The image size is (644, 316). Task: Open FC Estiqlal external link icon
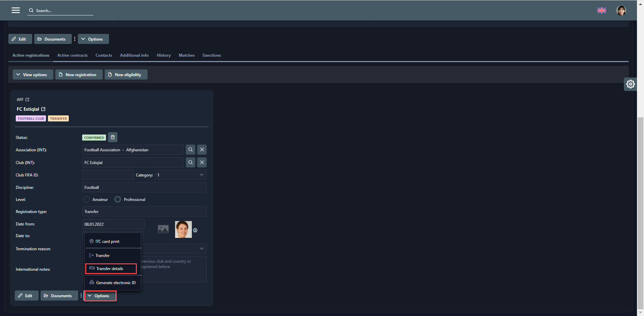[43, 109]
